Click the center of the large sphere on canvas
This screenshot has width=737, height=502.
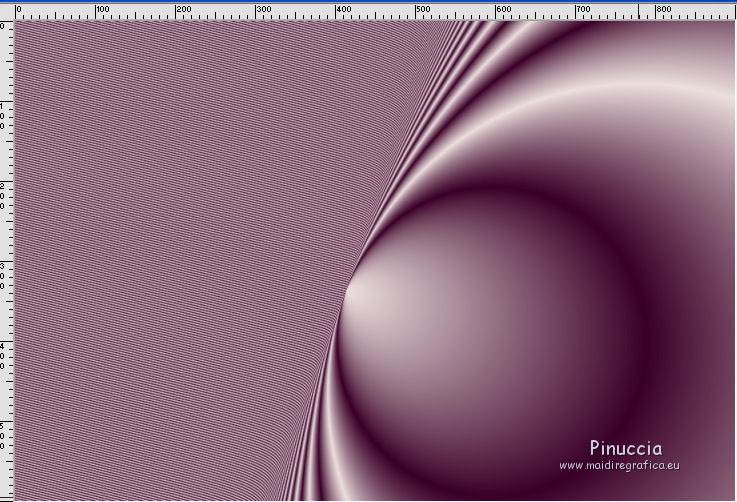489,341
